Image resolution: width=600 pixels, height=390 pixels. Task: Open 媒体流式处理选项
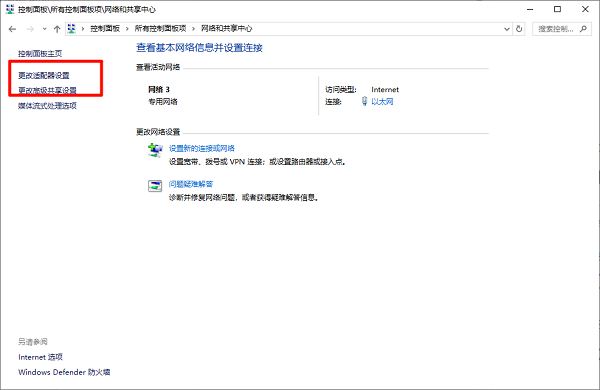coord(47,106)
